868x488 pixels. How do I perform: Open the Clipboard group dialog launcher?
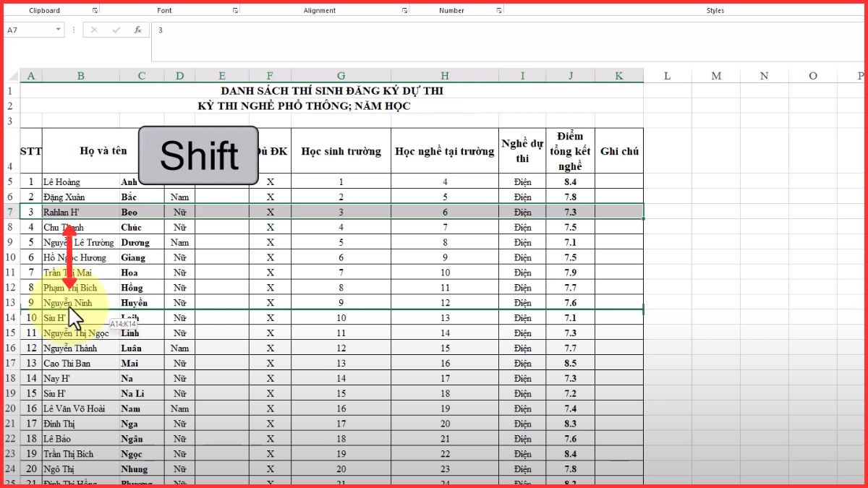pyautogui.click(x=95, y=11)
